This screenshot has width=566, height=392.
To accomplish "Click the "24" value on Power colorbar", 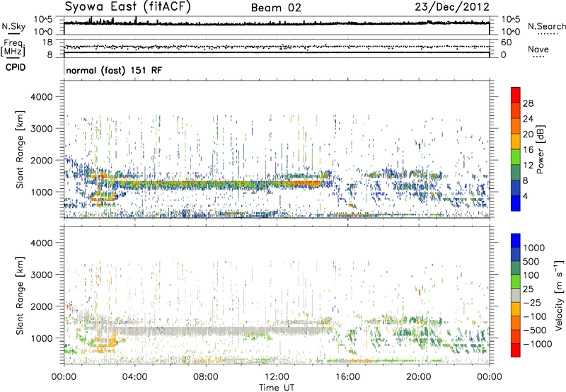I will [528, 119].
